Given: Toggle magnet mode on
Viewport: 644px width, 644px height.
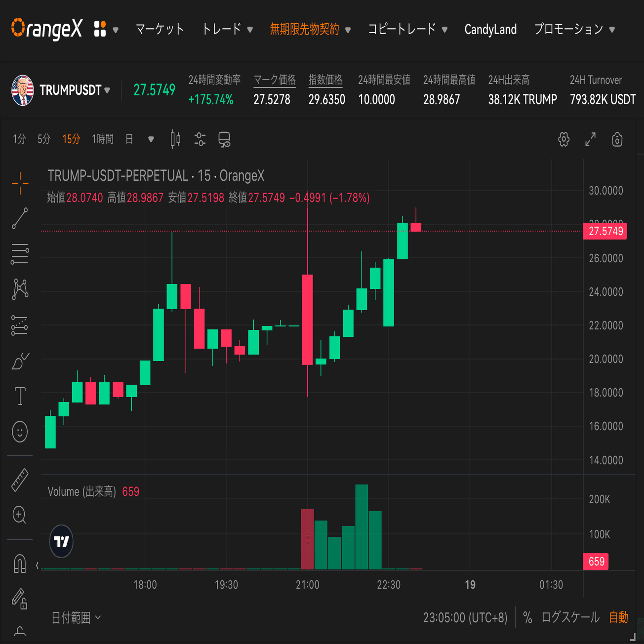Looking at the screenshot, I should (x=20, y=563).
